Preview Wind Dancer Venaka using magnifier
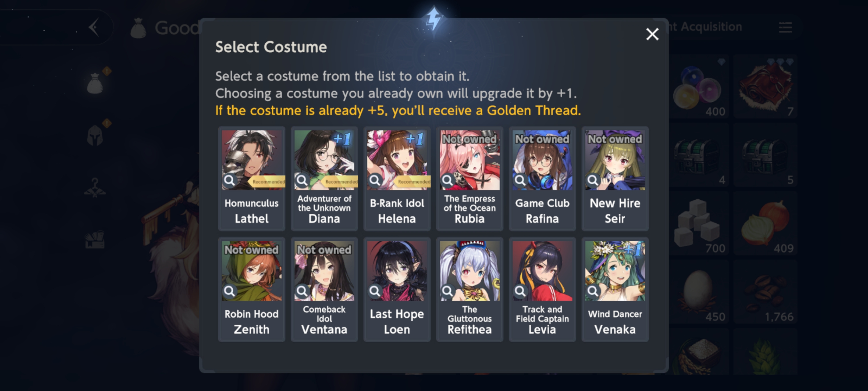Screen dimensions: 868x391 point(593,291)
